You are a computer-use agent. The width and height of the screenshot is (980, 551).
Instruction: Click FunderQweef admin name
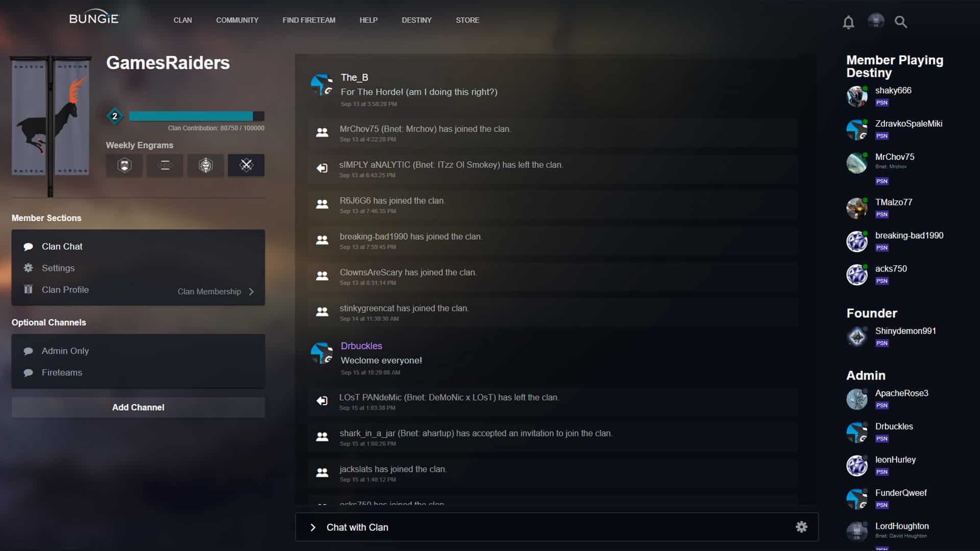pyautogui.click(x=901, y=493)
